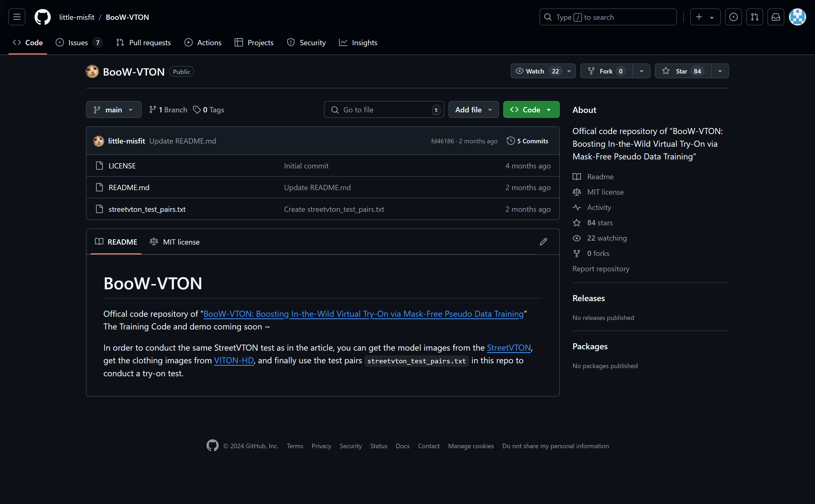Viewport: 815px width, 504px height.
Task: View the 5 Commits history
Action: coord(527,141)
